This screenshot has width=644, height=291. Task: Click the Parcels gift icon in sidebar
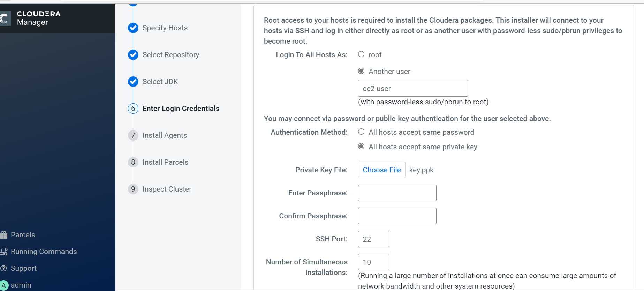4,235
